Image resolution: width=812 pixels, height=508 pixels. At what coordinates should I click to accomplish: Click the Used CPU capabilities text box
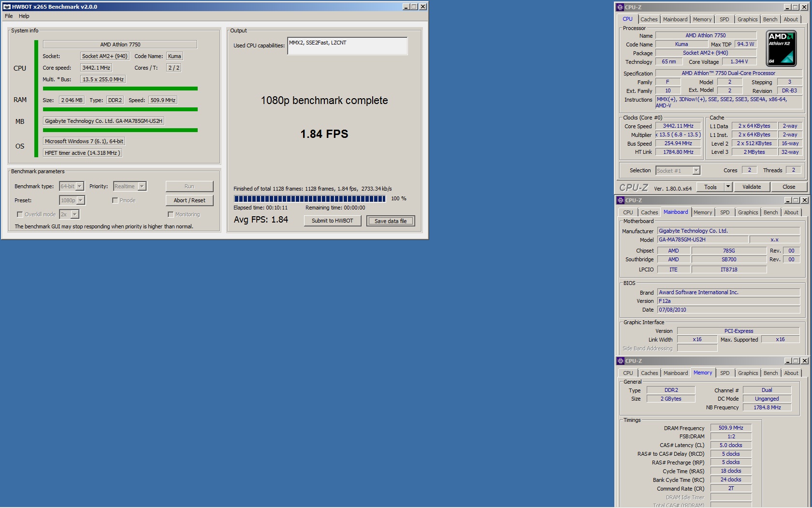pyautogui.click(x=348, y=46)
